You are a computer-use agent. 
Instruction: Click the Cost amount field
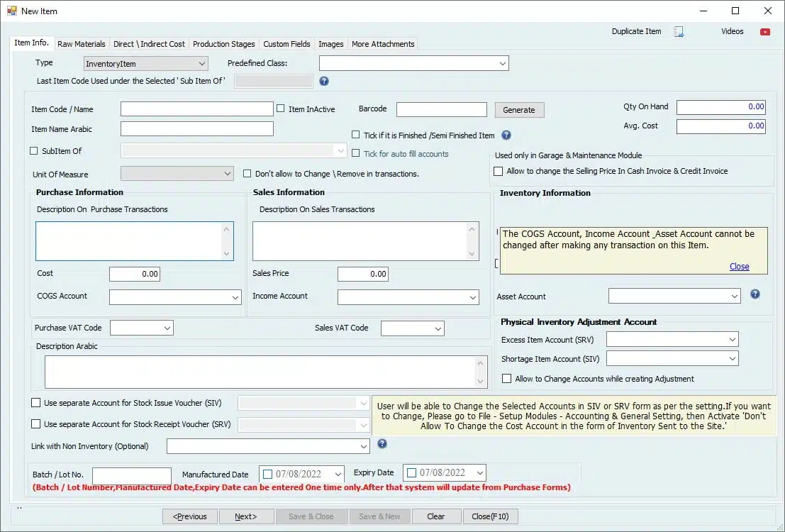click(x=135, y=274)
